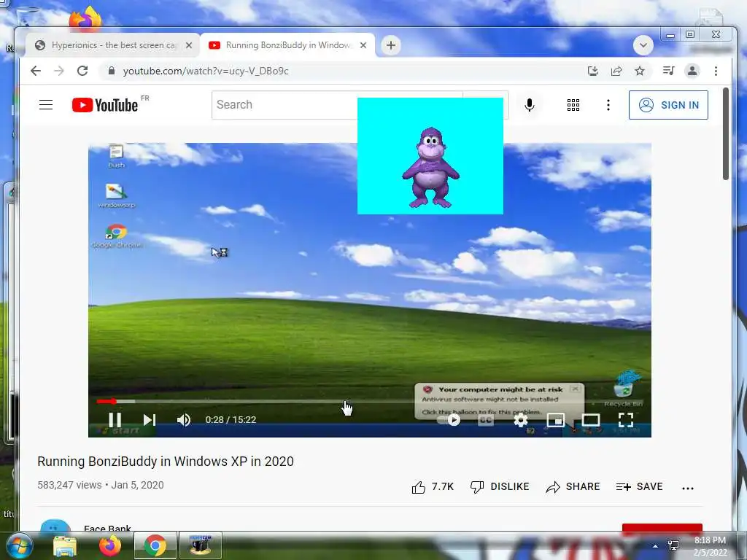Switch to theater mode
This screenshot has height=560, width=747.
pos(591,419)
